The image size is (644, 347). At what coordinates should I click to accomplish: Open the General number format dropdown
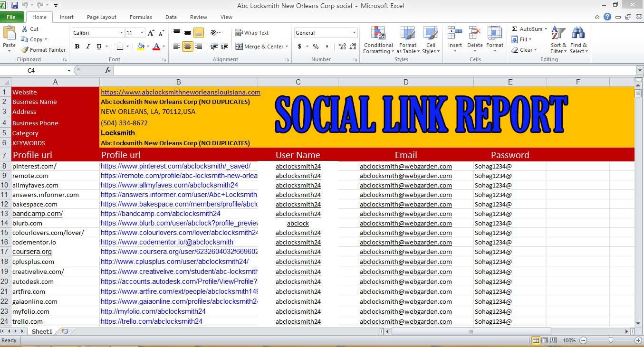click(x=354, y=32)
